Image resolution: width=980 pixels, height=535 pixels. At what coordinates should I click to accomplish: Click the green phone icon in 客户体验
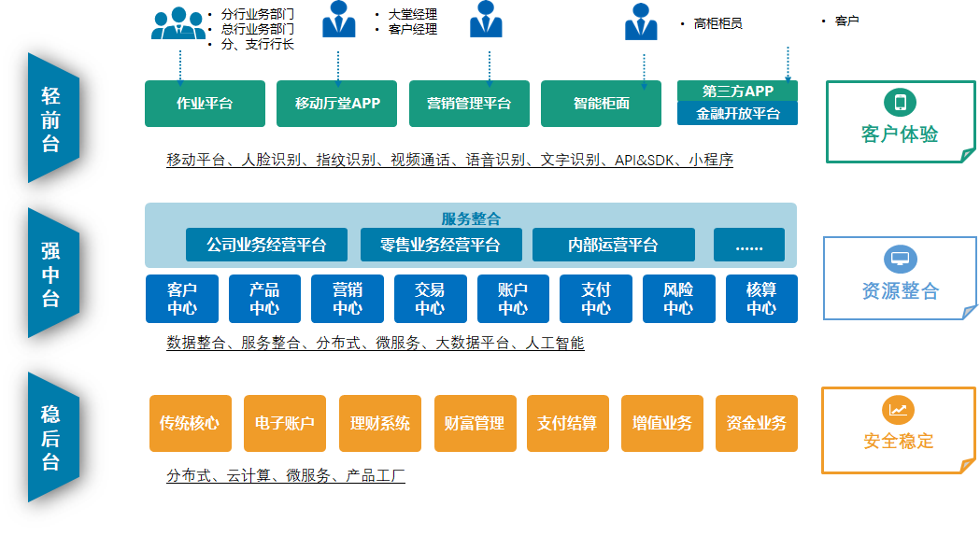[900, 103]
